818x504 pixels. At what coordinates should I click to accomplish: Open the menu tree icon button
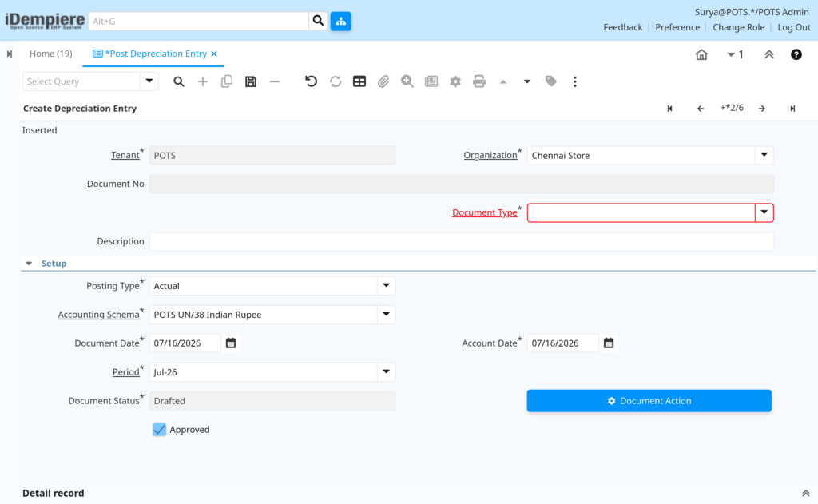340,21
